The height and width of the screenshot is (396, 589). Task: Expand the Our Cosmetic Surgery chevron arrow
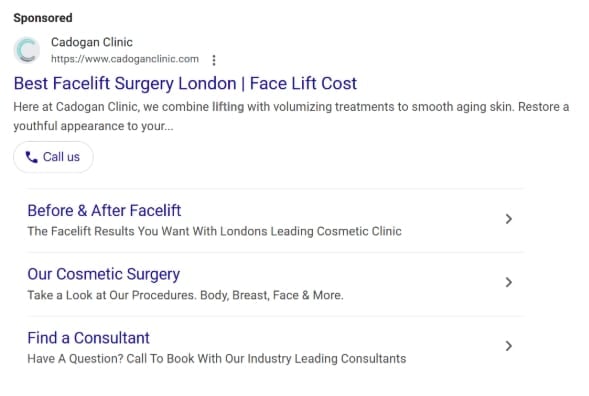509,282
